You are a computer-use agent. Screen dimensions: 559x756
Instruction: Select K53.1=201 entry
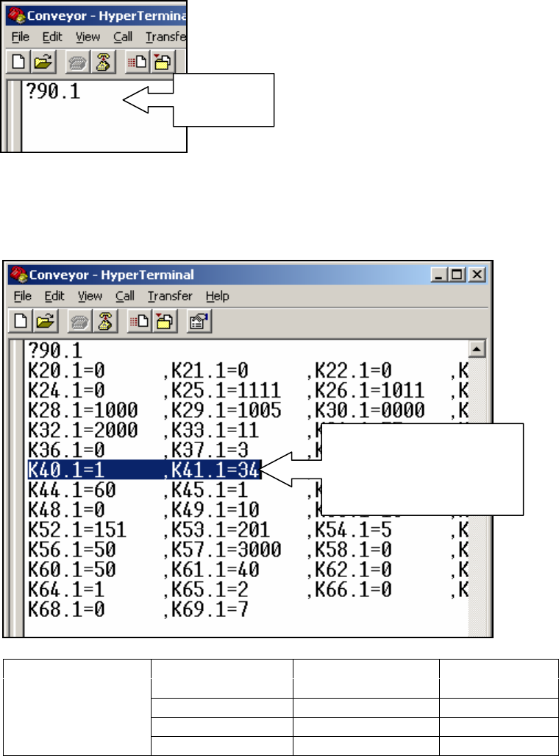(x=221, y=530)
